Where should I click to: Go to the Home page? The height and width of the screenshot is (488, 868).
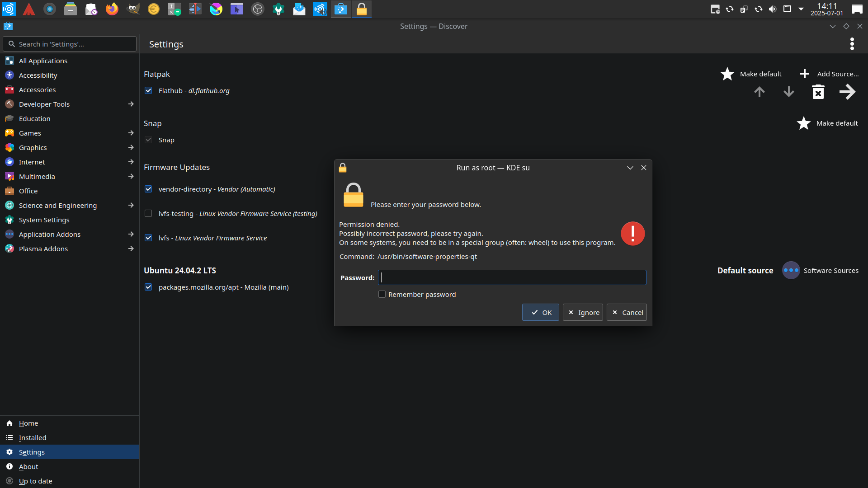click(x=28, y=423)
